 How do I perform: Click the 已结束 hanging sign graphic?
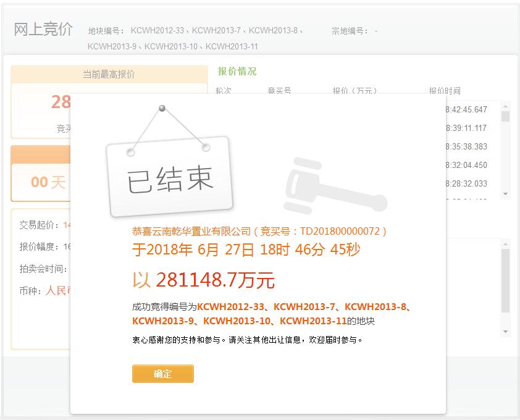click(167, 173)
